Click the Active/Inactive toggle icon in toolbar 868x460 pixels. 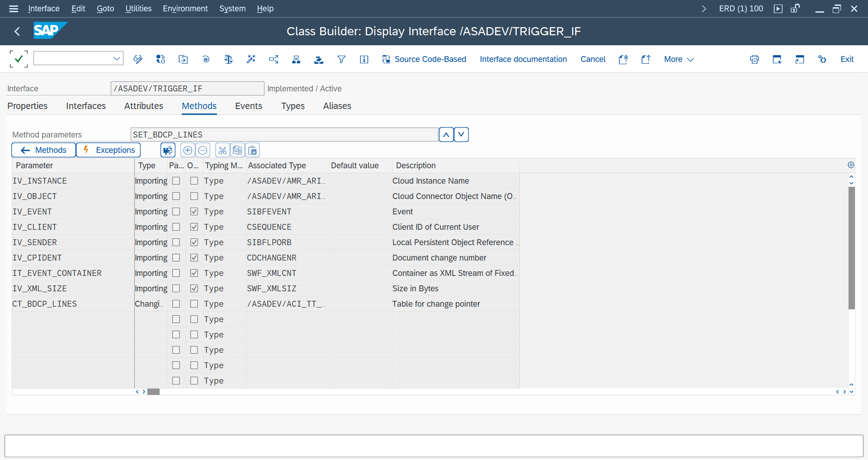pos(160,59)
